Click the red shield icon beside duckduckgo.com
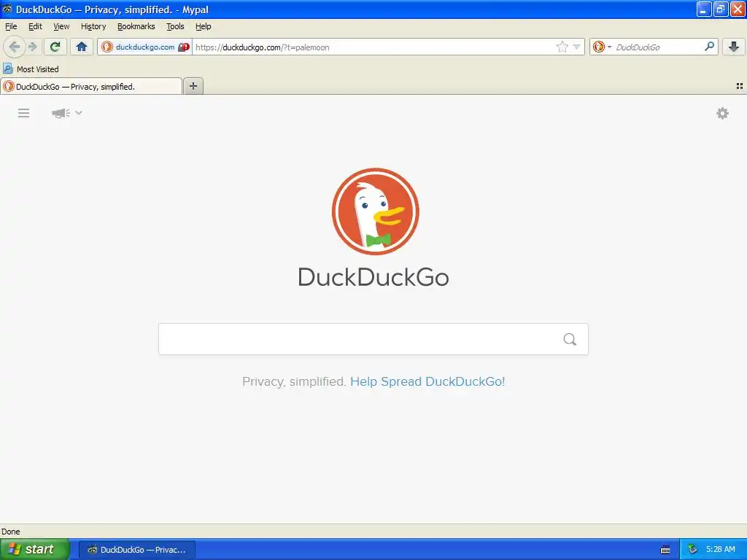The image size is (747, 560). coord(184,47)
